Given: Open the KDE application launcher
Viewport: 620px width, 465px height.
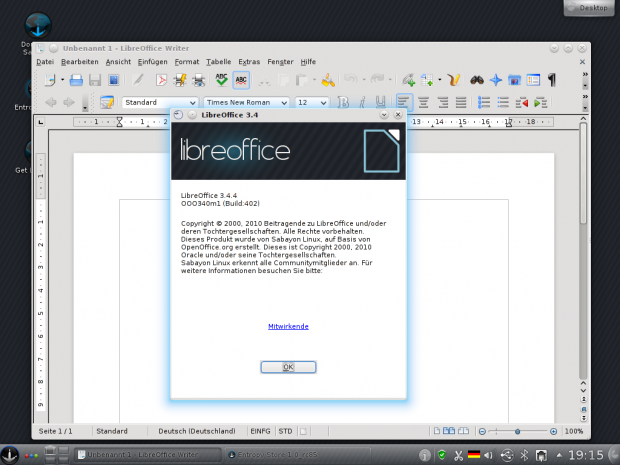Looking at the screenshot, I should tap(9, 455).
